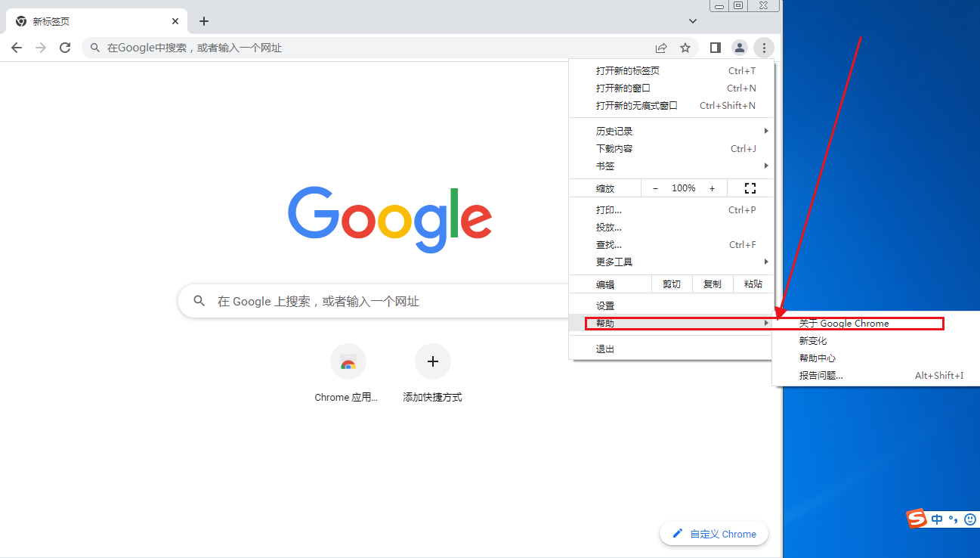Click the 添加快捷方式 plus icon

[432, 361]
